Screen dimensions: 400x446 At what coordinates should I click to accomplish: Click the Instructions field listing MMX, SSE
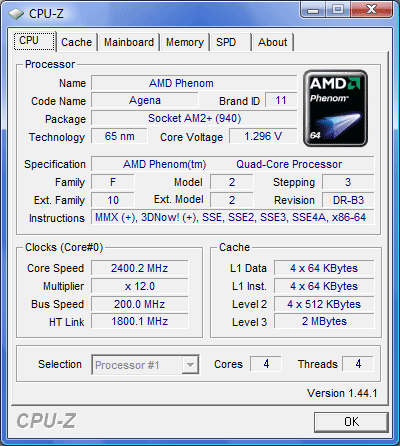click(x=233, y=217)
